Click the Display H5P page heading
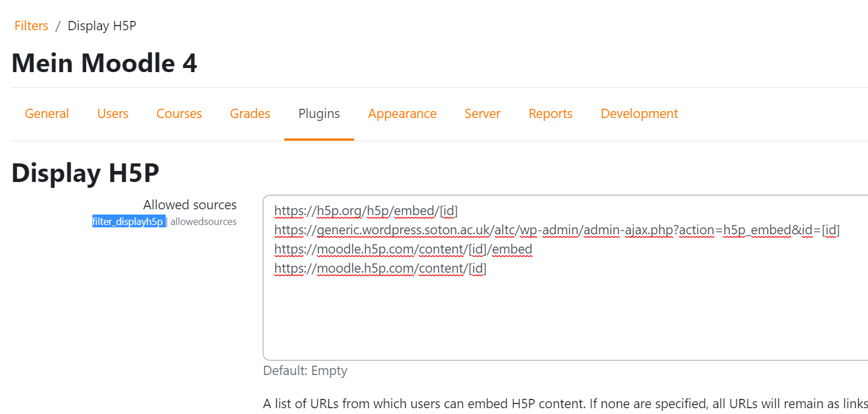868x414 pixels. click(85, 173)
